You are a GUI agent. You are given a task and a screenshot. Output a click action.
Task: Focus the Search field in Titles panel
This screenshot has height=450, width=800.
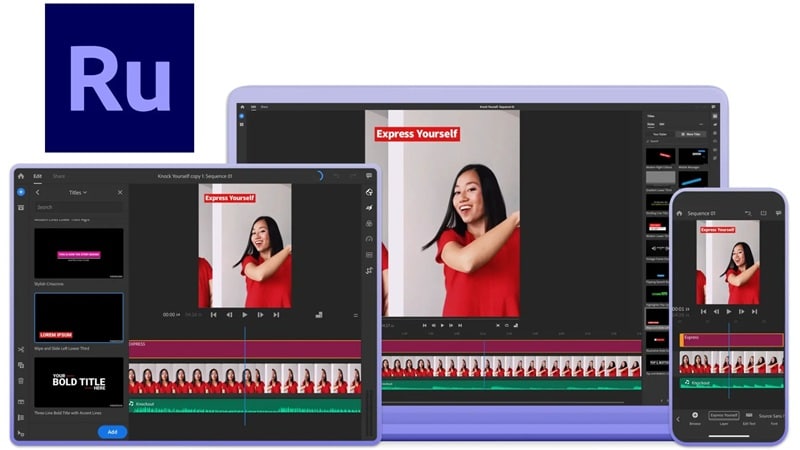click(79, 207)
